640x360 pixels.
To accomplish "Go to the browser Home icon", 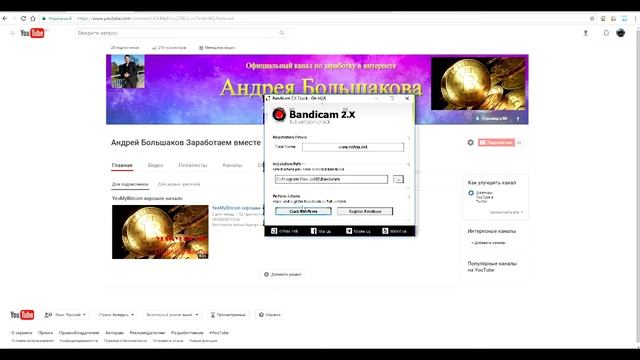I will point(33,18).
